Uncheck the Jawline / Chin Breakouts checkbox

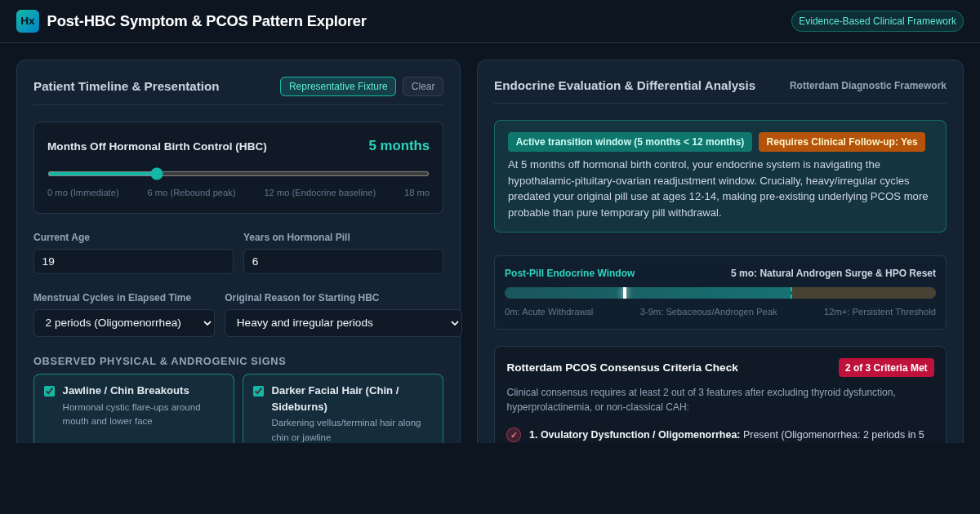point(50,391)
